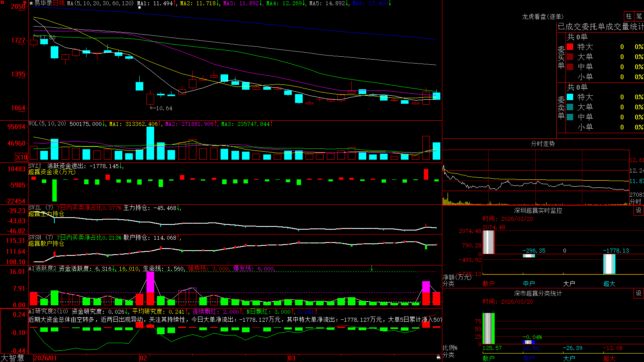Click the 大智慧 logo at bottom left
This screenshot has width=644, height=362.
click(12, 358)
